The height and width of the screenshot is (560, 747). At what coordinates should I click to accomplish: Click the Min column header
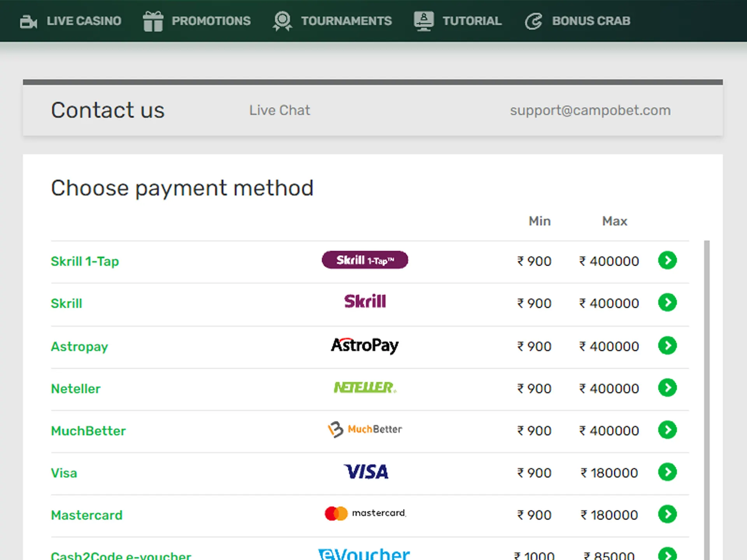pyautogui.click(x=540, y=221)
